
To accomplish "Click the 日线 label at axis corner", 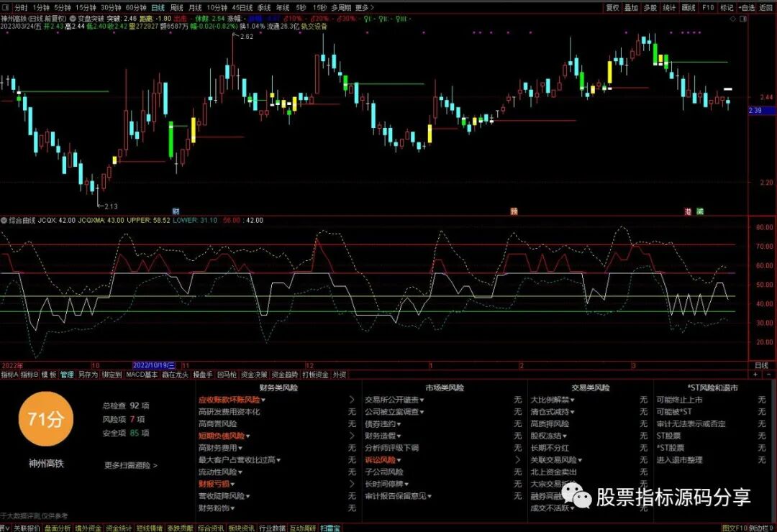I will point(762,365).
